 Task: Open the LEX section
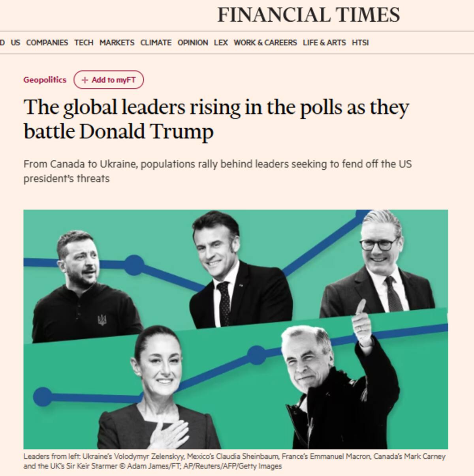click(x=221, y=42)
